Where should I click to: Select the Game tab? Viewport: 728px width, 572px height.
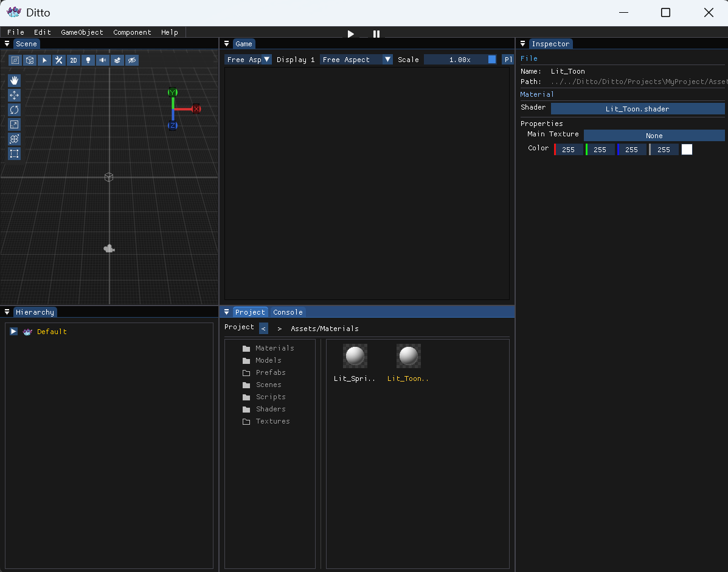coord(244,44)
